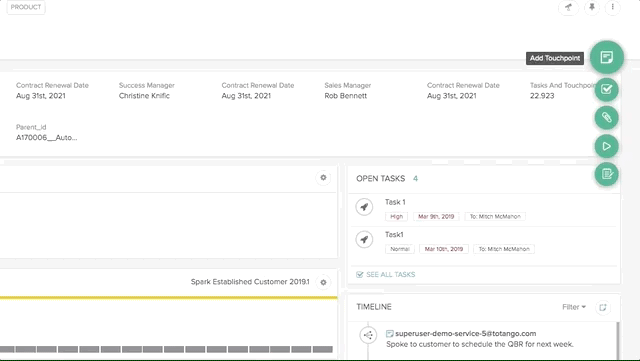Click the Parent_id value A170006__Auto...

[47, 138]
